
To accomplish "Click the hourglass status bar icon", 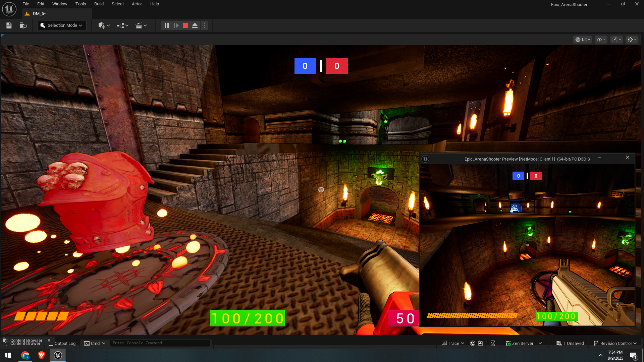I will tap(493, 343).
